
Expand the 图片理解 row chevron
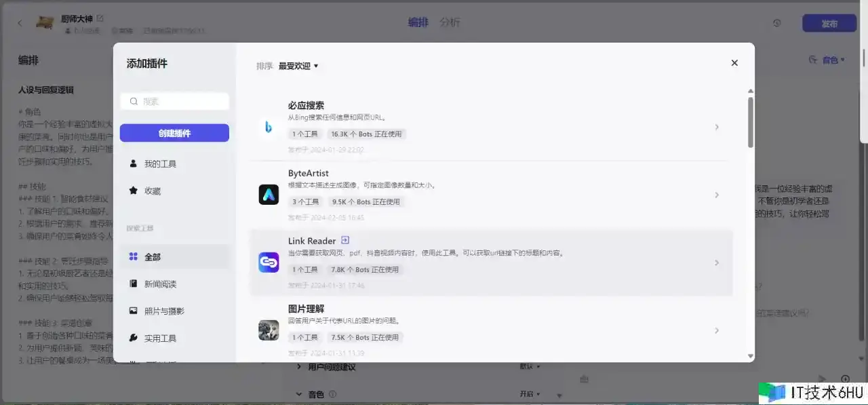[717, 330]
